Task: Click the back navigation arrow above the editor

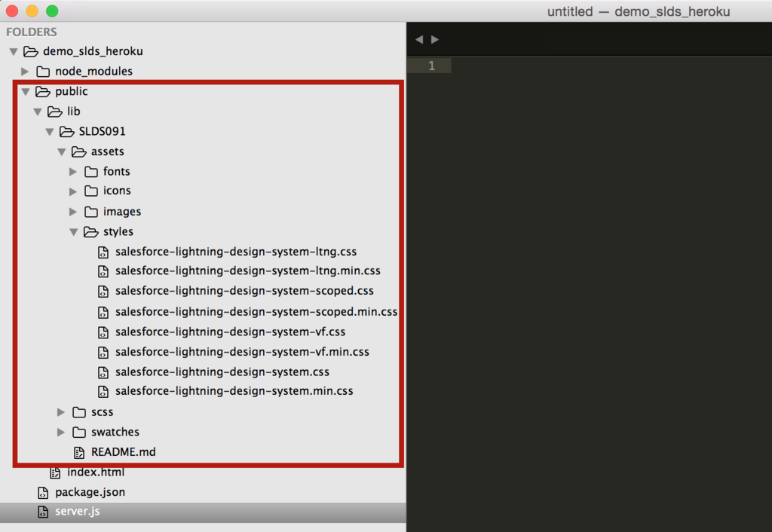Action: click(x=420, y=38)
